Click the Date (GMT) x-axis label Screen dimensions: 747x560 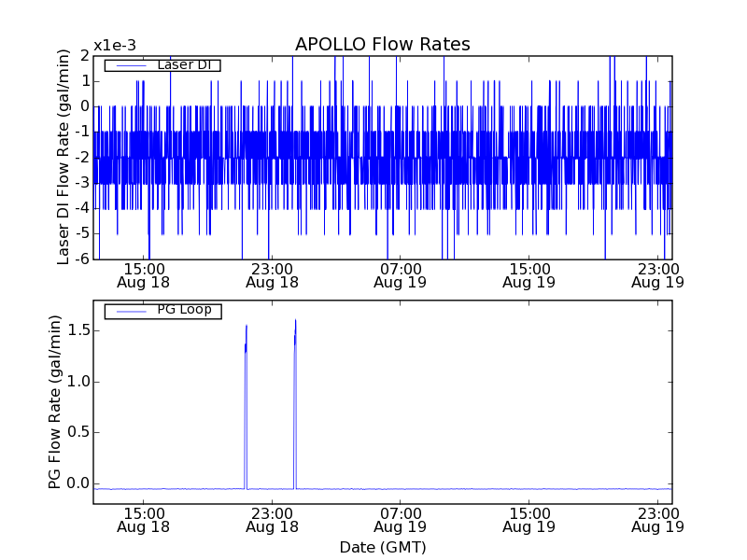[x=382, y=547]
